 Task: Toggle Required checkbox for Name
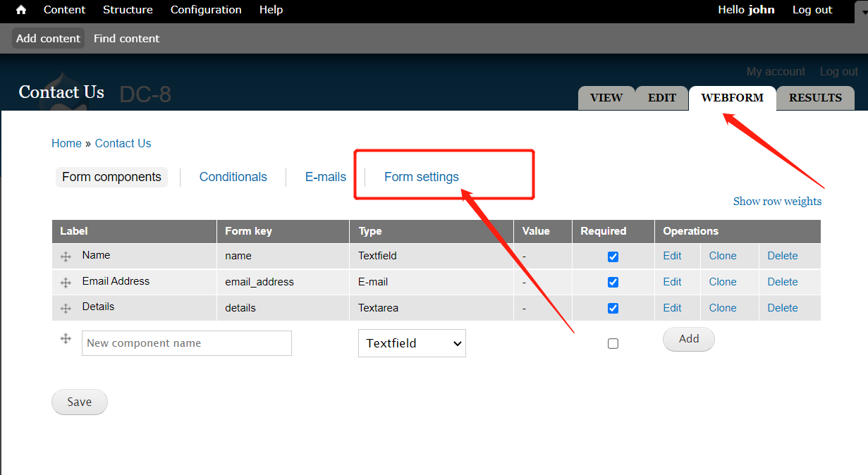[613, 257]
